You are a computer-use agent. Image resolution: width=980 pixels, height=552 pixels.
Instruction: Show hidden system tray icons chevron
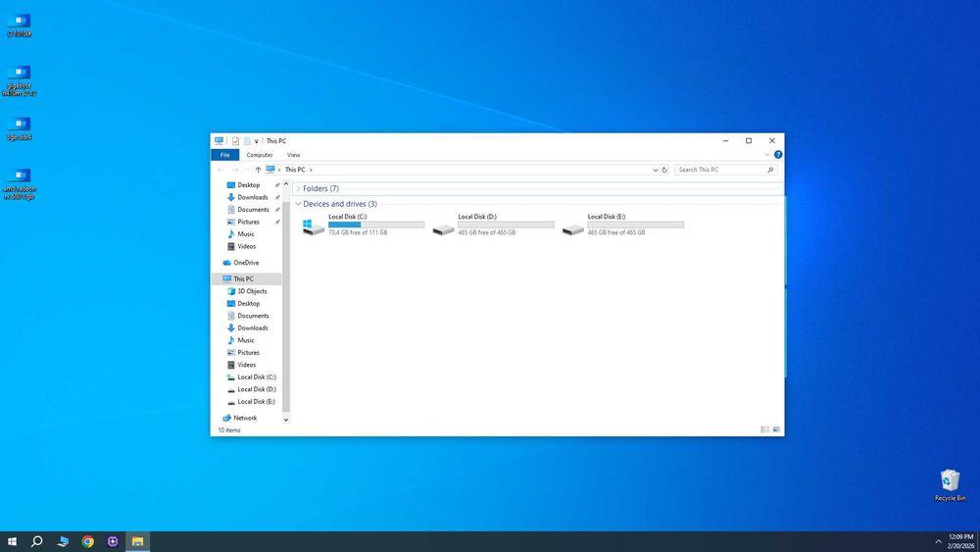click(938, 541)
